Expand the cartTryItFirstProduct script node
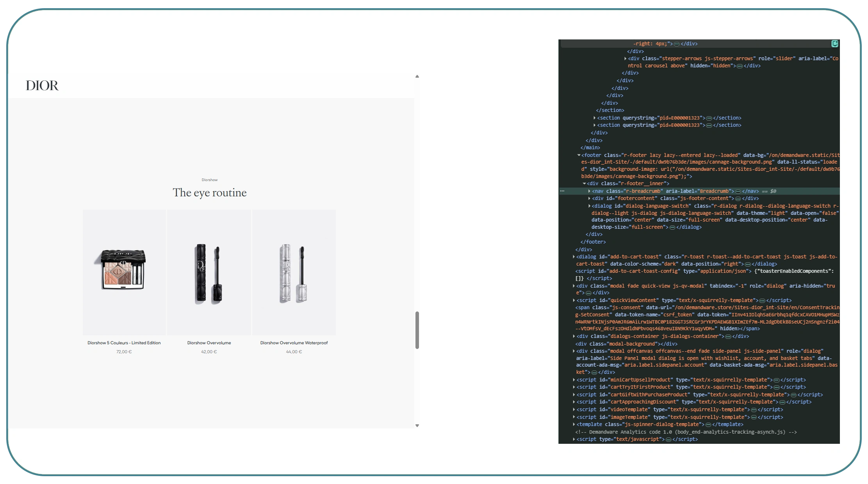The height and width of the screenshot is (484, 868). coord(574,387)
